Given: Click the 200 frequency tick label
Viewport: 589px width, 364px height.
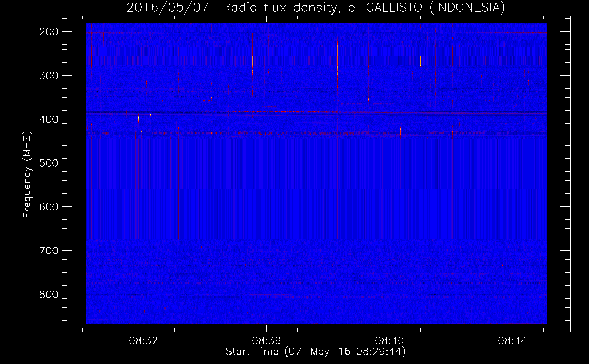Looking at the screenshot, I should (x=49, y=32).
